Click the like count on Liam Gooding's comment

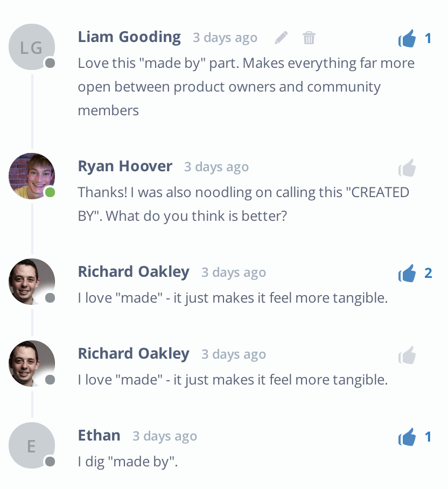[428, 38]
